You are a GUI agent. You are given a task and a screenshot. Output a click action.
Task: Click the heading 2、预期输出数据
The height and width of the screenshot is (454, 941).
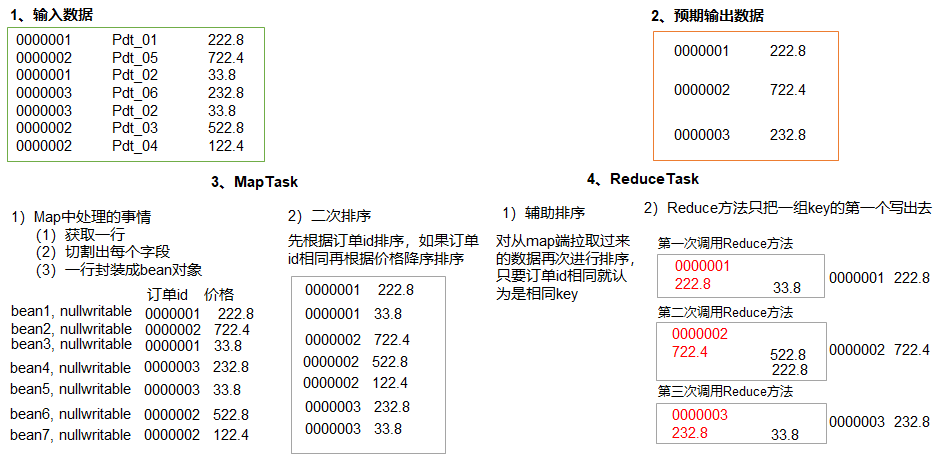click(x=707, y=16)
